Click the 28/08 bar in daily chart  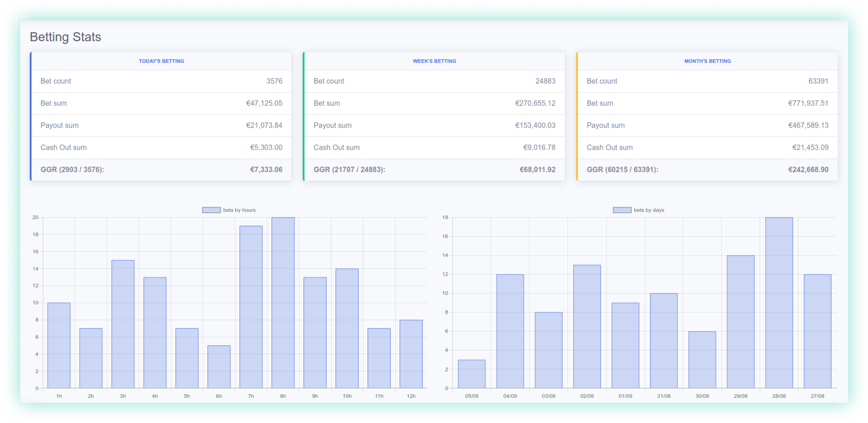[x=779, y=302]
